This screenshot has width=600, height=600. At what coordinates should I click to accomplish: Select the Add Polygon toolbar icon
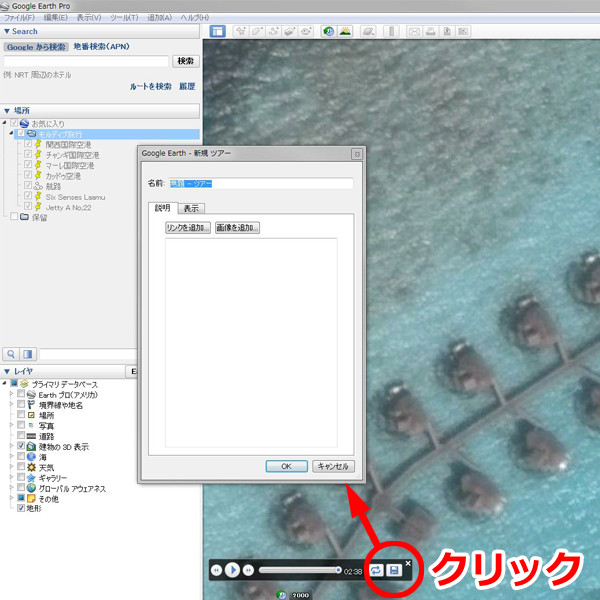(257, 31)
